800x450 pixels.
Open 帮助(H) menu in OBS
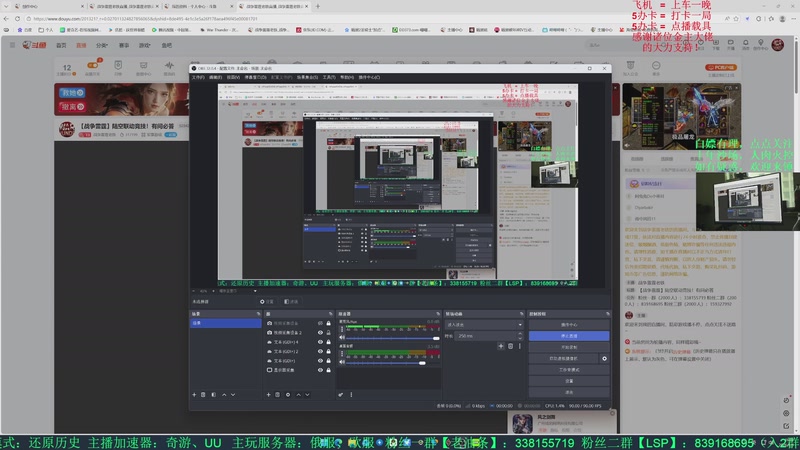click(x=347, y=78)
